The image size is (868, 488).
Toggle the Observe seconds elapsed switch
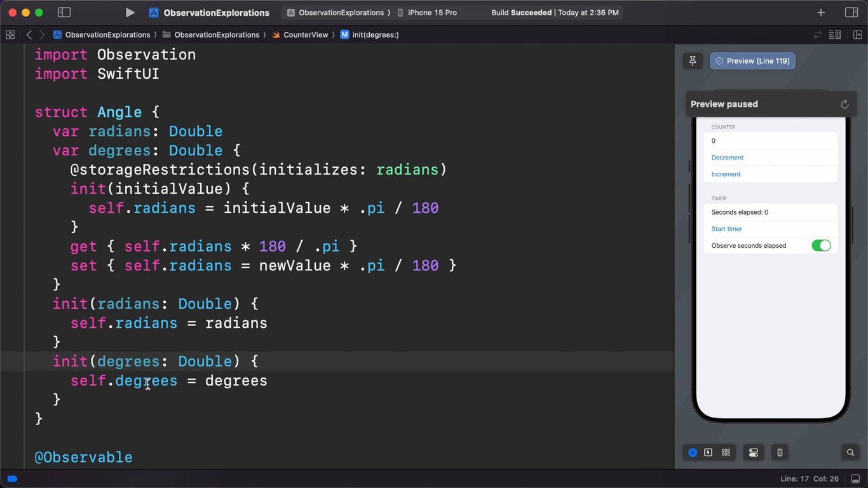tap(821, 245)
